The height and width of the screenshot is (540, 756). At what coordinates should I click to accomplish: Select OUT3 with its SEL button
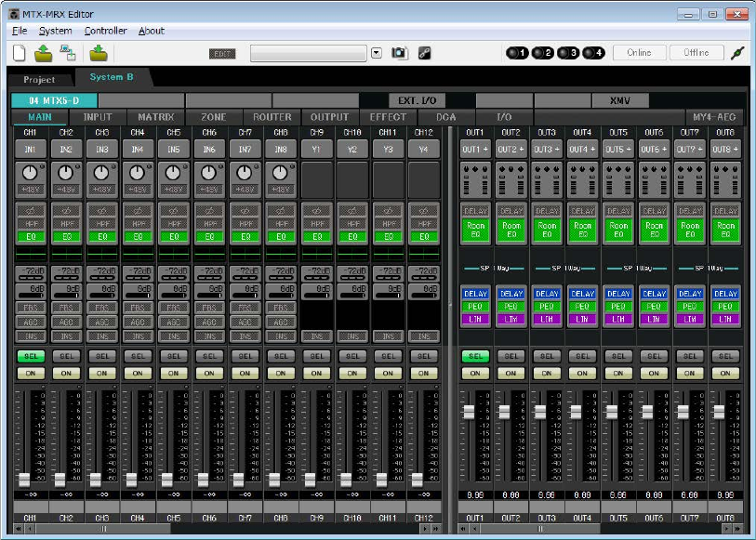click(x=547, y=356)
